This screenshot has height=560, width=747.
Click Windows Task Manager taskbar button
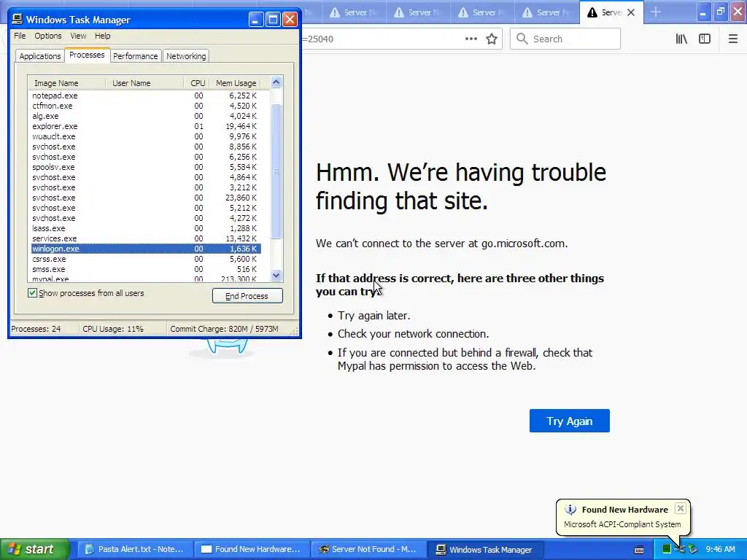click(485, 549)
